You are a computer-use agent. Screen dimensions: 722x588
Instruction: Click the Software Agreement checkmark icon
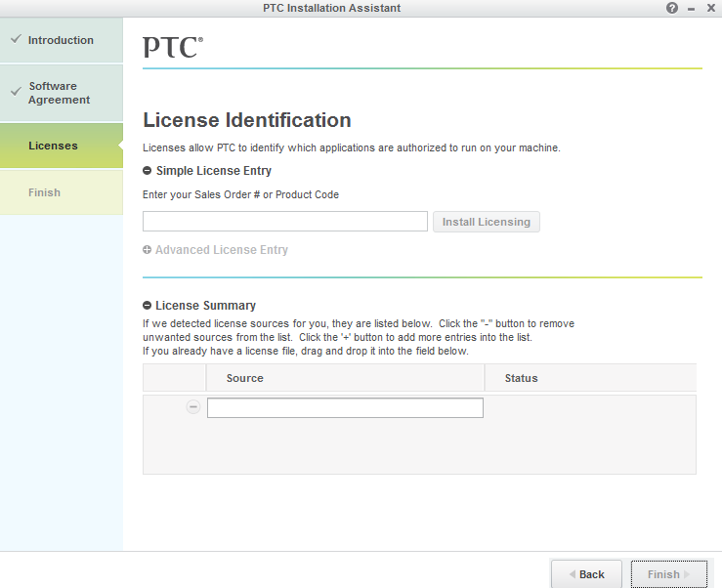pos(16,91)
